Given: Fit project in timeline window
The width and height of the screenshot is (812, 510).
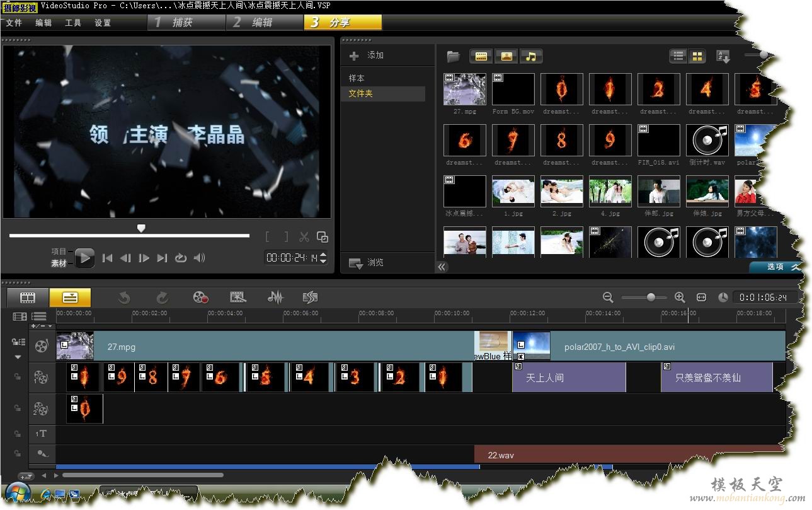Looking at the screenshot, I should coord(701,298).
